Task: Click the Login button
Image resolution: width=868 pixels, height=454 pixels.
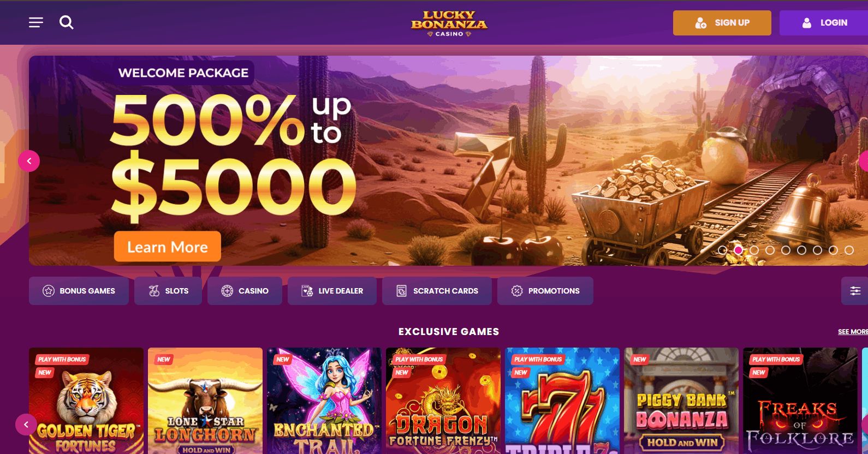Action: click(x=824, y=23)
